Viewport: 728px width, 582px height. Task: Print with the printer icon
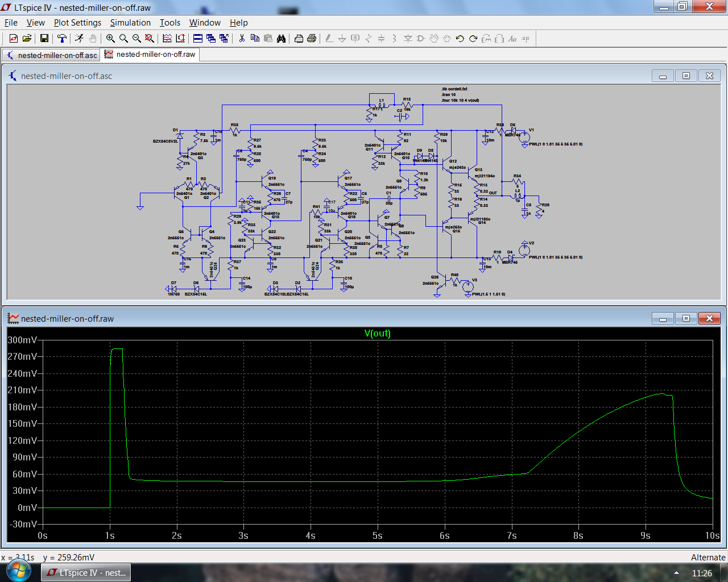tap(312, 39)
